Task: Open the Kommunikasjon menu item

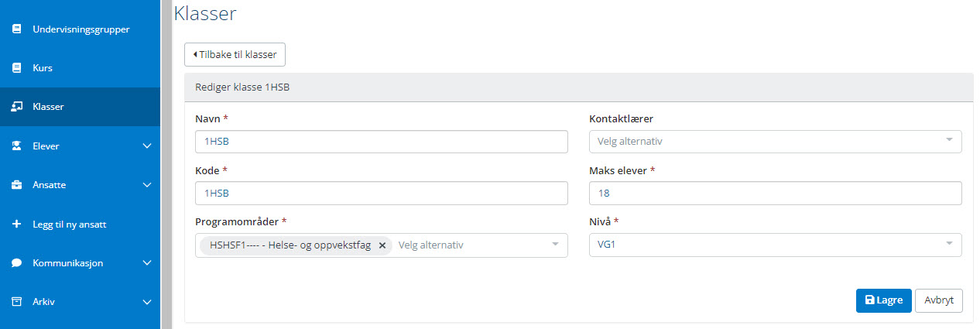Action: coord(80,262)
